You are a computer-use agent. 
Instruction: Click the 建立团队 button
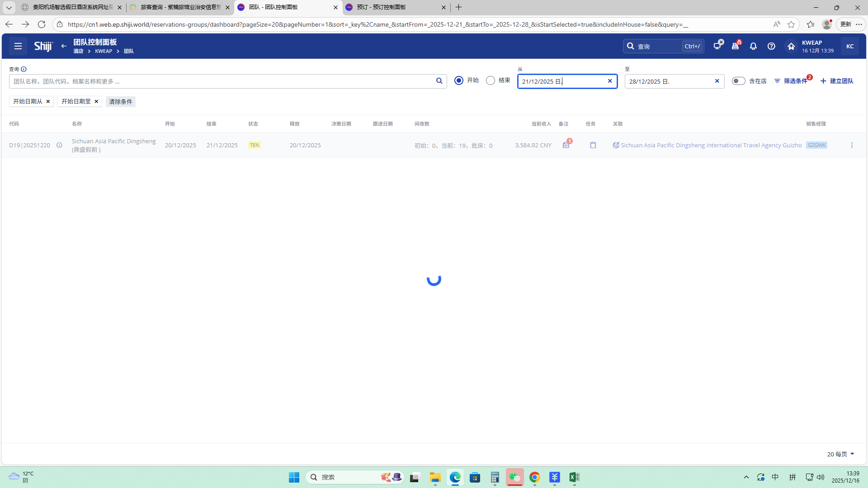tap(837, 81)
